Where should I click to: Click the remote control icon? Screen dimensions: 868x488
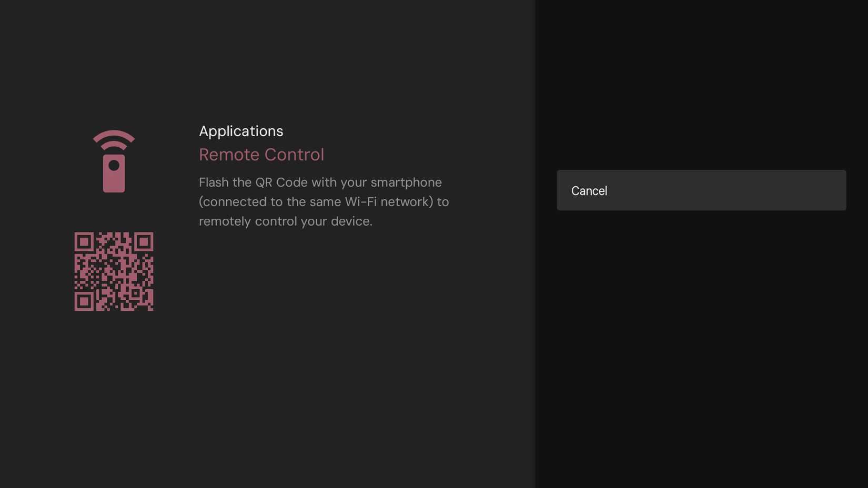point(114,160)
